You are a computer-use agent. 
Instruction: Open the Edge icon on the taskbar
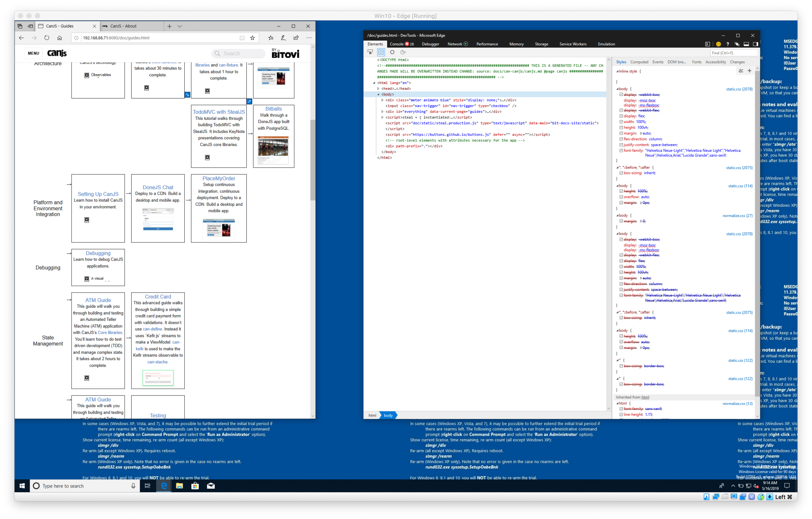click(164, 486)
